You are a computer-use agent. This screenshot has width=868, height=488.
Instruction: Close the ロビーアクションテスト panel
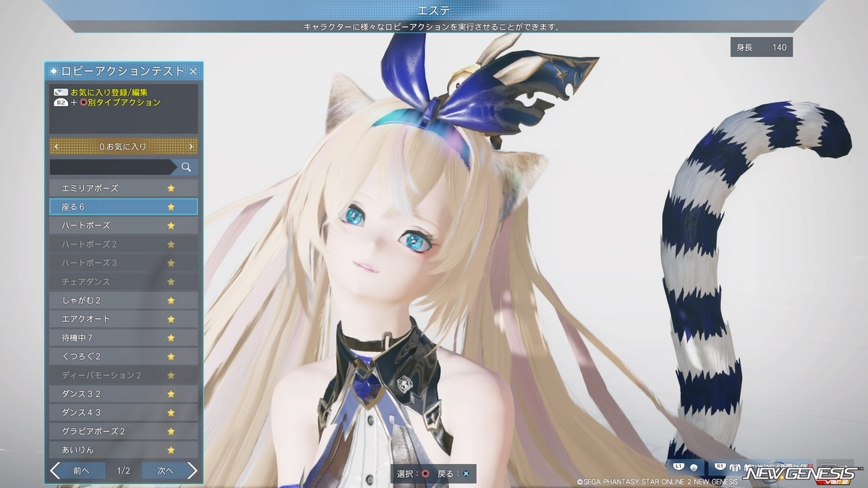(x=193, y=72)
